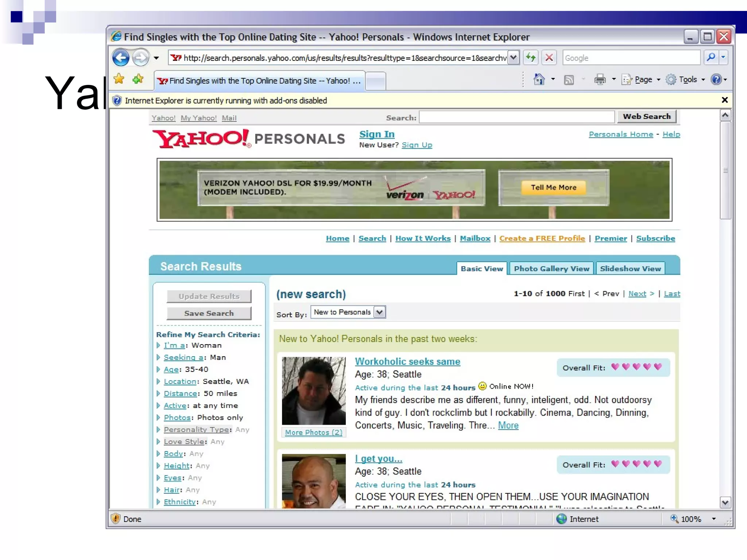Click the red Stop loading icon
747x560 pixels.
pos(549,58)
